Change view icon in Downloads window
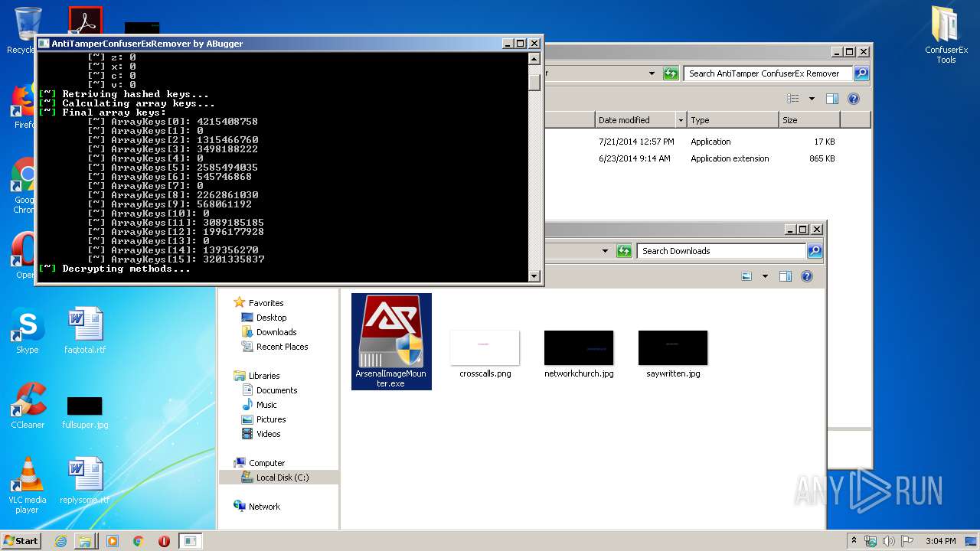 click(x=746, y=276)
